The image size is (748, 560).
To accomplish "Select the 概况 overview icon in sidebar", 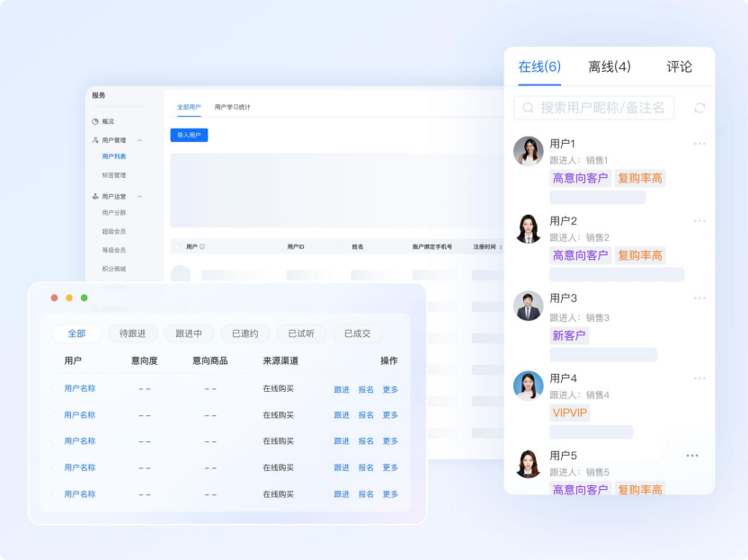I will (x=95, y=120).
